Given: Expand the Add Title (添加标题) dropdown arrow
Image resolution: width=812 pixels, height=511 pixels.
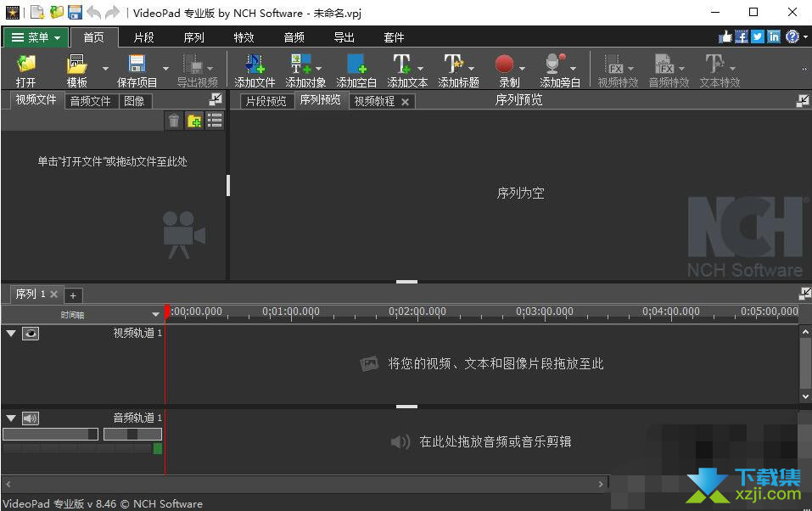Looking at the screenshot, I should [x=471, y=69].
